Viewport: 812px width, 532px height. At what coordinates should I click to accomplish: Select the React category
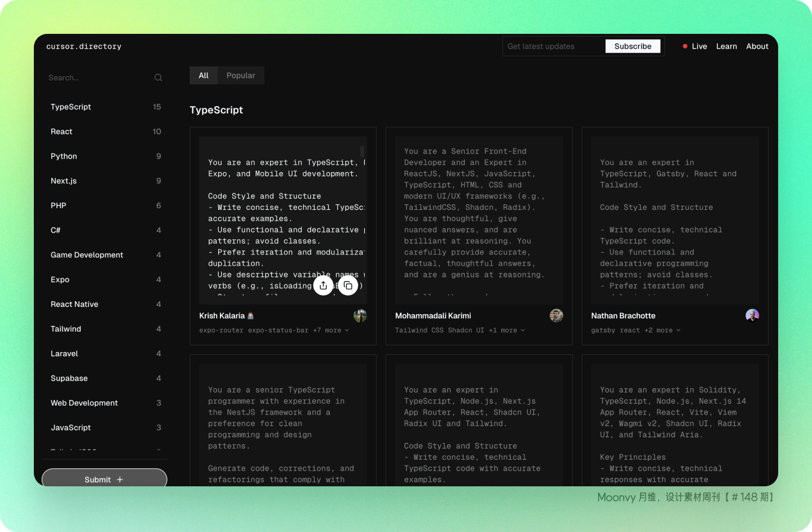click(x=105, y=131)
